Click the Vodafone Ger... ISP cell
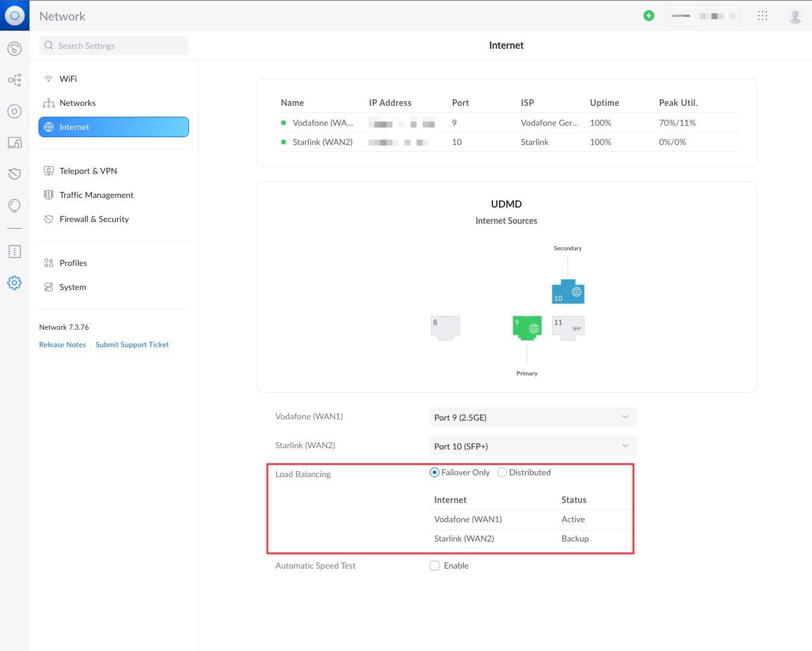This screenshot has height=651, width=812. (x=550, y=123)
